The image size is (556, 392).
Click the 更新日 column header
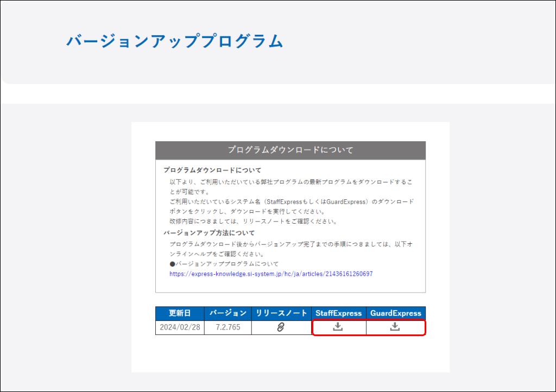[180, 313]
